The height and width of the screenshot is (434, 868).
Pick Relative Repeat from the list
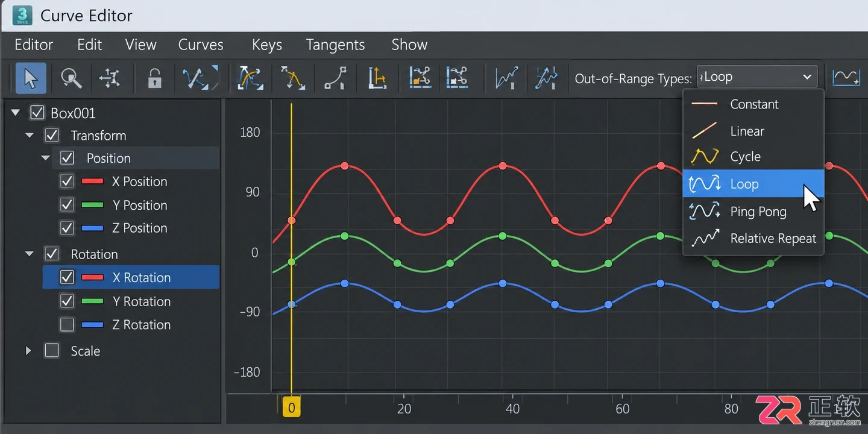pyautogui.click(x=753, y=238)
